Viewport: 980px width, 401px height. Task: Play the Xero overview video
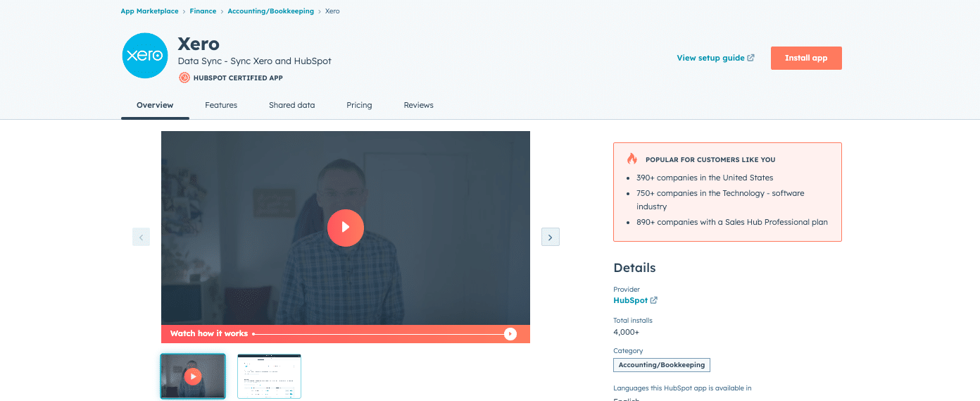click(345, 228)
